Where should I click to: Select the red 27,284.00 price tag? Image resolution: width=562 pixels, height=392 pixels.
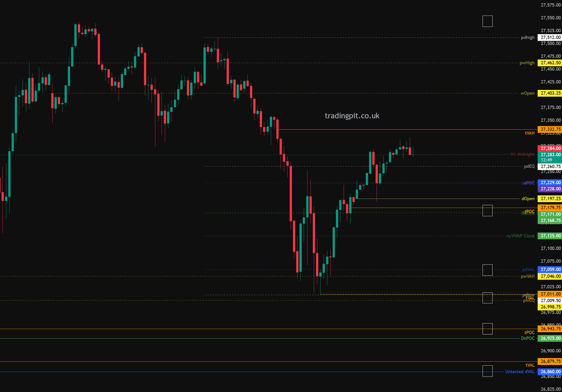click(550, 148)
